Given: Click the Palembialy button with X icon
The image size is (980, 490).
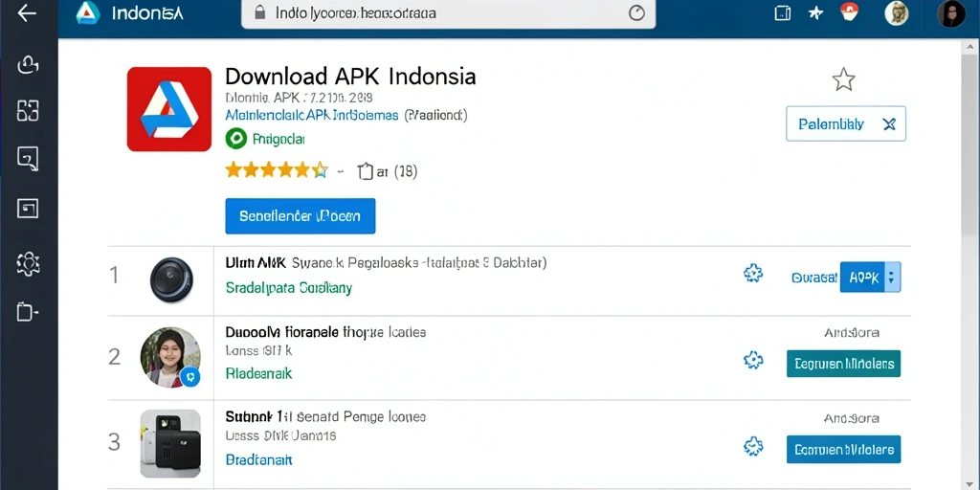Looking at the screenshot, I should tap(846, 123).
